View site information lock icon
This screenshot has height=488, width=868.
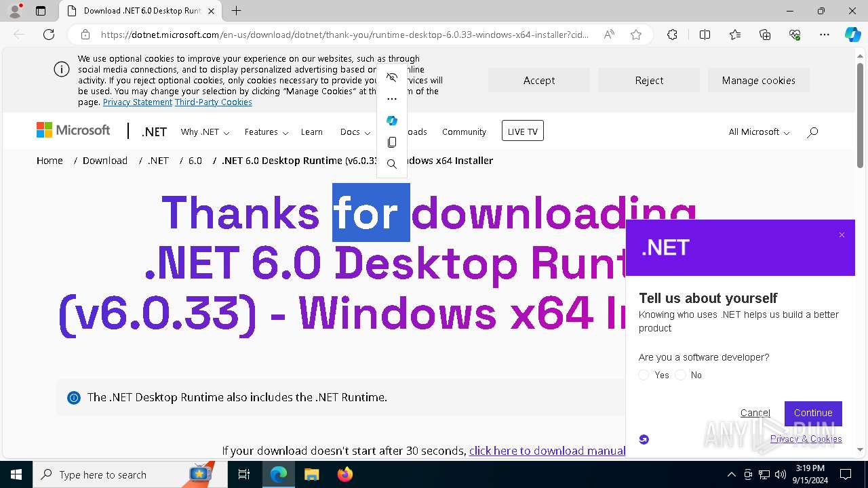(x=85, y=35)
